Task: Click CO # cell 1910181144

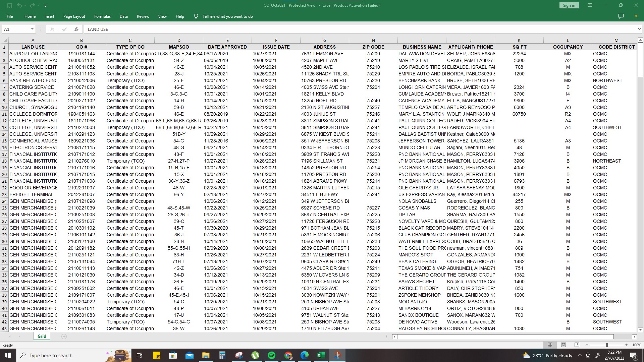Action: [82, 54]
